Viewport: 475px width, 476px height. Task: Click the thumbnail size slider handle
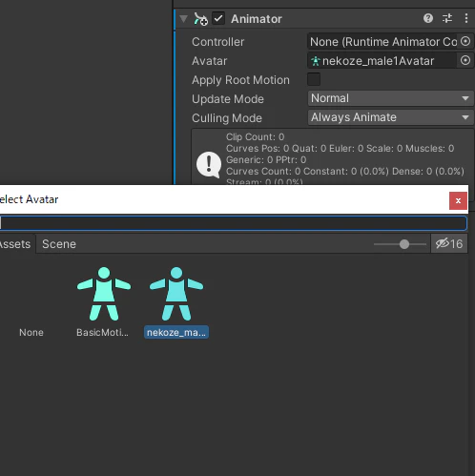coord(404,244)
